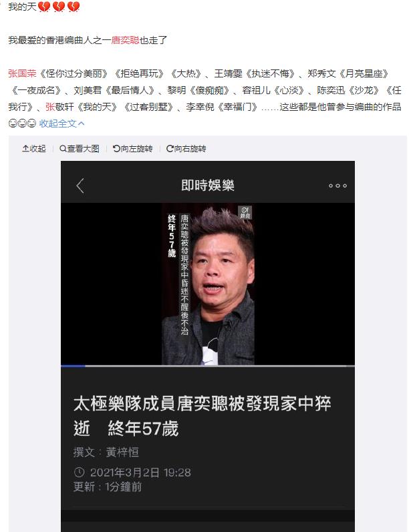Click the upward arrow icon beside 收起
This screenshot has height=532, width=409.
coord(25,149)
